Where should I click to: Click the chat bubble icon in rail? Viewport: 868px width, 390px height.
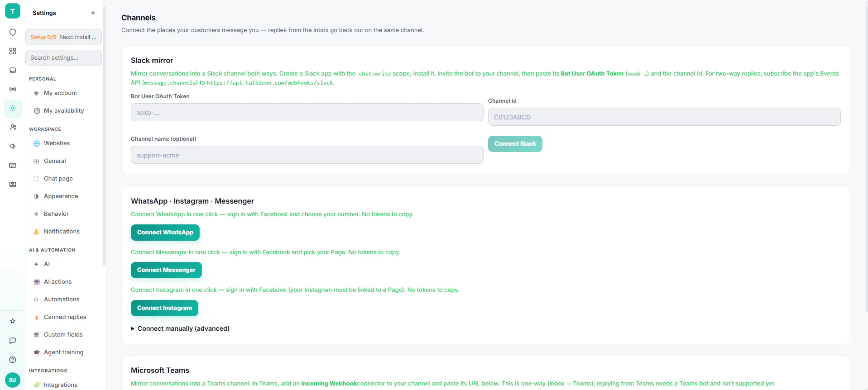click(13, 340)
